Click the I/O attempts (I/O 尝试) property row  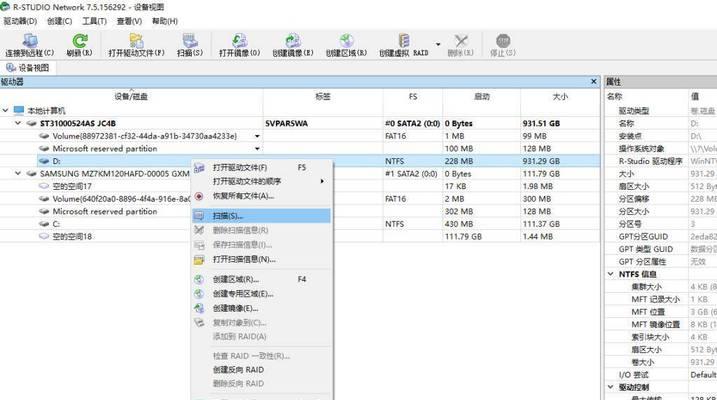[661, 375]
